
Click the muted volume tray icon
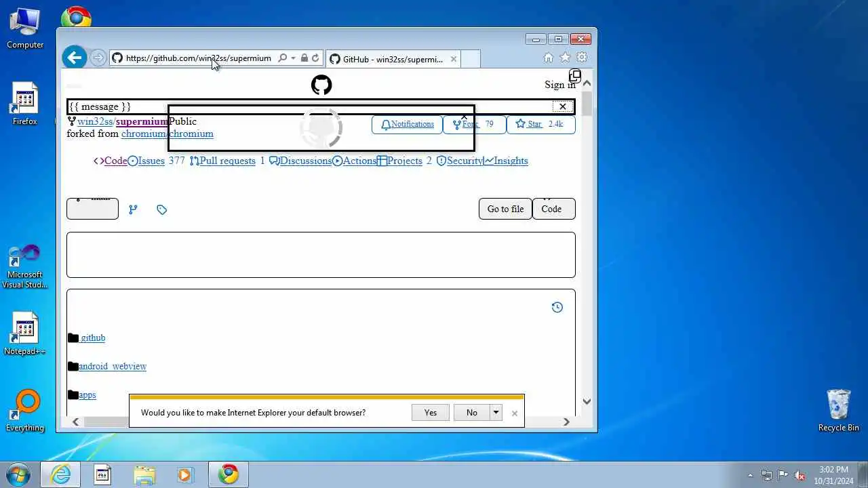coord(800,475)
